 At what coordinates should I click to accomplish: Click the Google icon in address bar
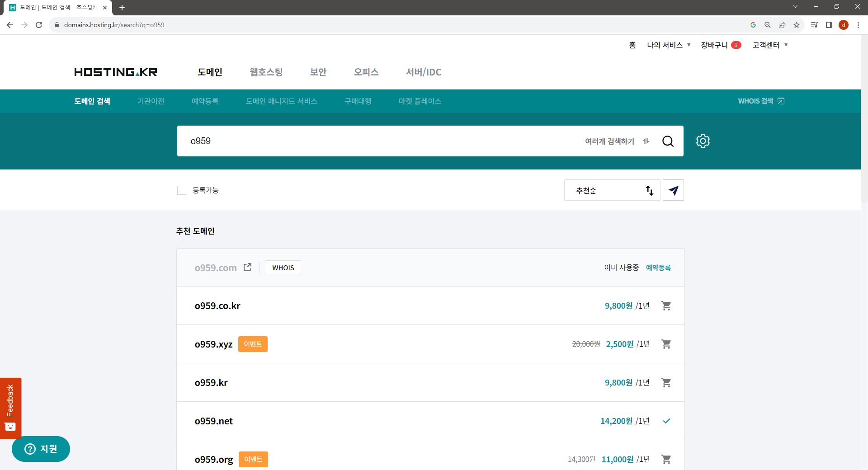(x=753, y=25)
